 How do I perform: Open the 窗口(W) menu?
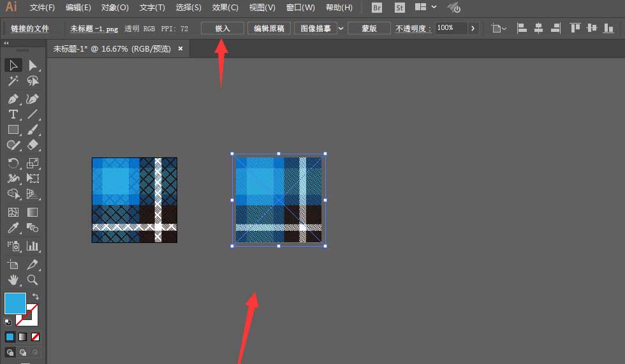[300, 8]
